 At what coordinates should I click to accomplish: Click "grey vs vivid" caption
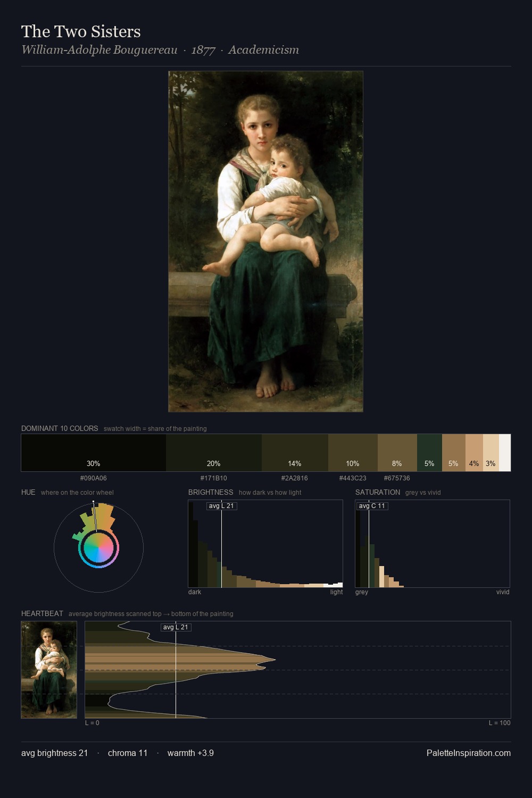[x=423, y=493]
